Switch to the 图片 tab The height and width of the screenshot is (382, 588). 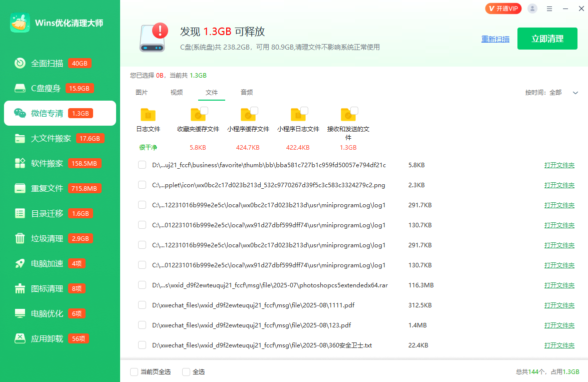tap(142, 93)
